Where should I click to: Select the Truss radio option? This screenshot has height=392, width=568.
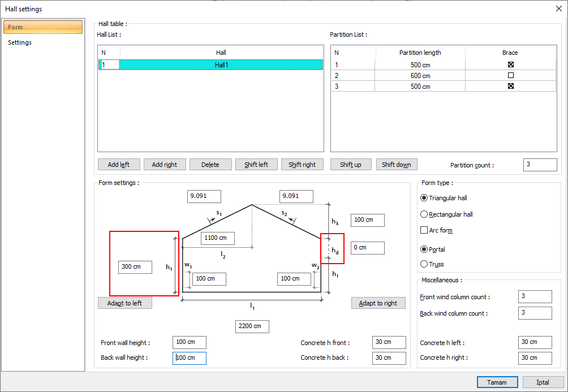[x=424, y=264]
